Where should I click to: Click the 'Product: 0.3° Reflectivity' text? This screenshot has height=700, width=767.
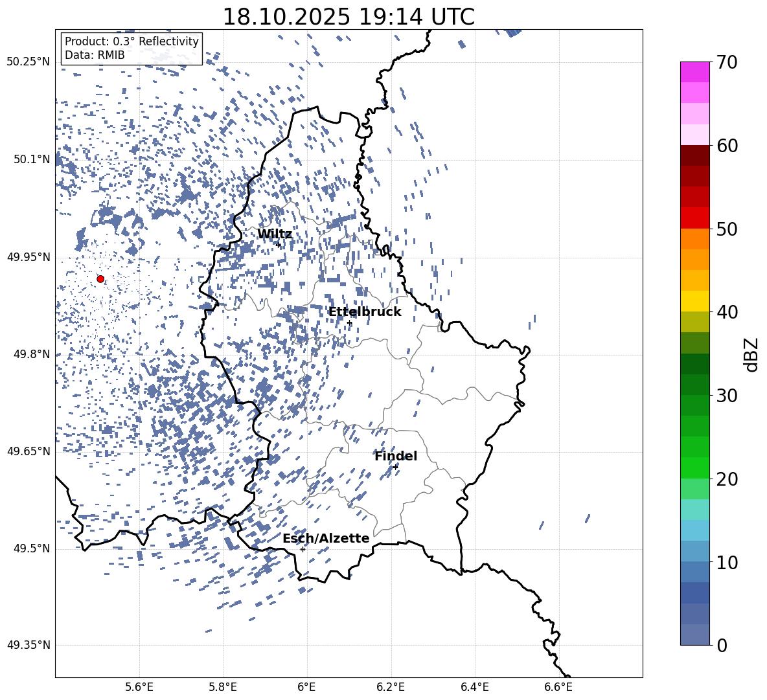coord(132,41)
